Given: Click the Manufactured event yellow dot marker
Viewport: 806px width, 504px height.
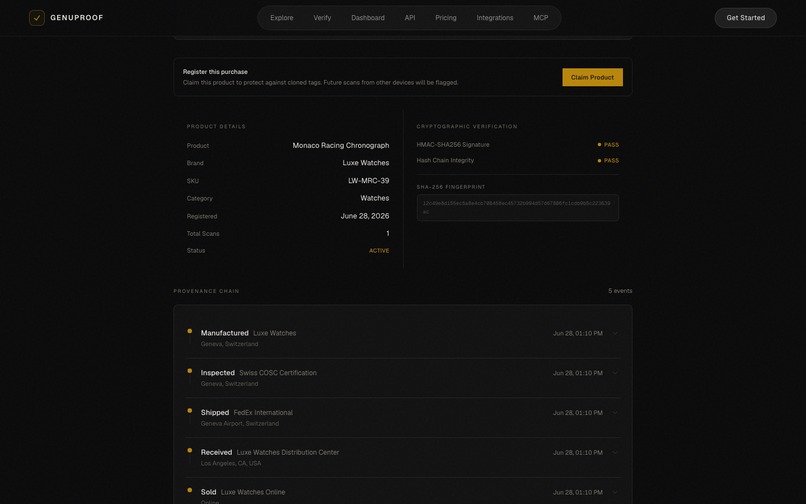Looking at the screenshot, I should 190,331.
